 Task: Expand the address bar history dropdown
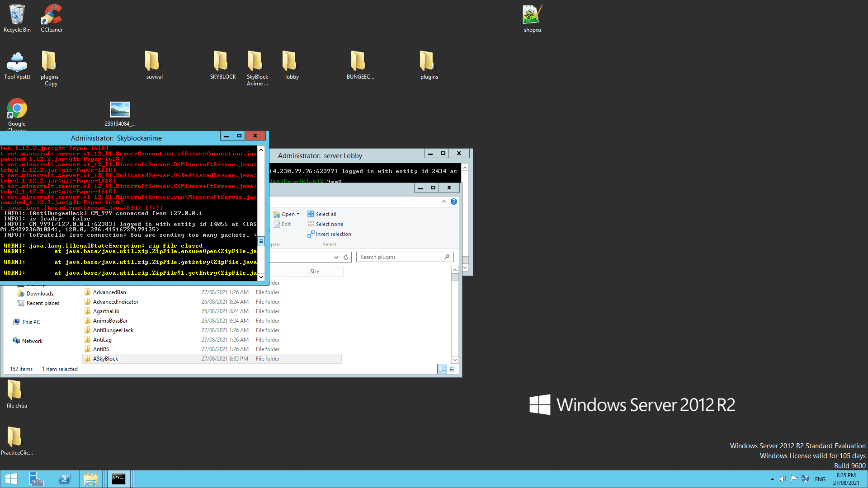click(x=336, y=257)
